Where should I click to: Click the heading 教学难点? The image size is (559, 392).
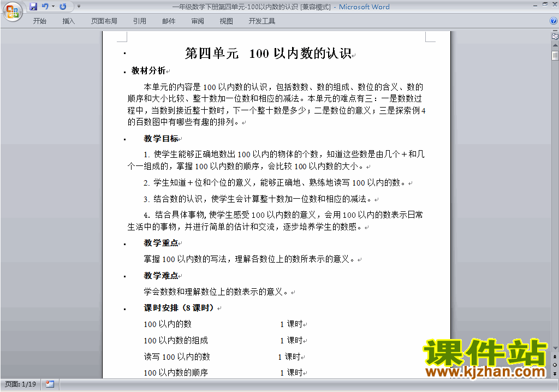(161, 276)
